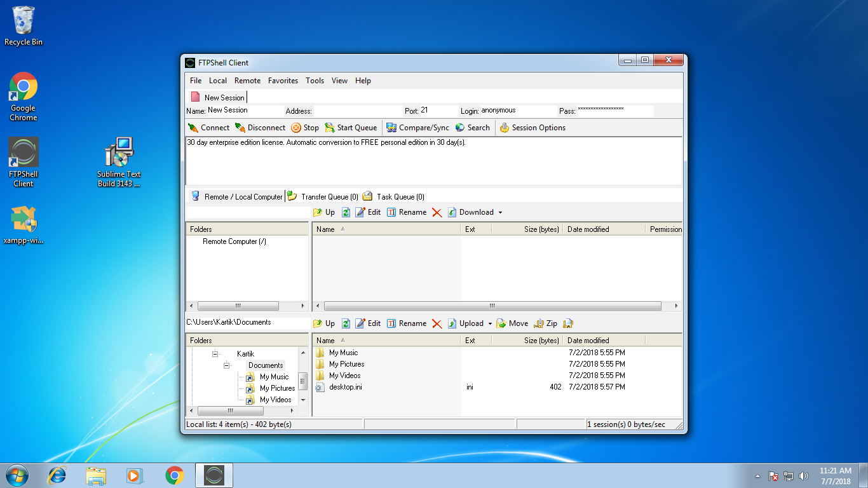
Task: Open the Download dropdown arrow
Action: (x=500, y=212)
